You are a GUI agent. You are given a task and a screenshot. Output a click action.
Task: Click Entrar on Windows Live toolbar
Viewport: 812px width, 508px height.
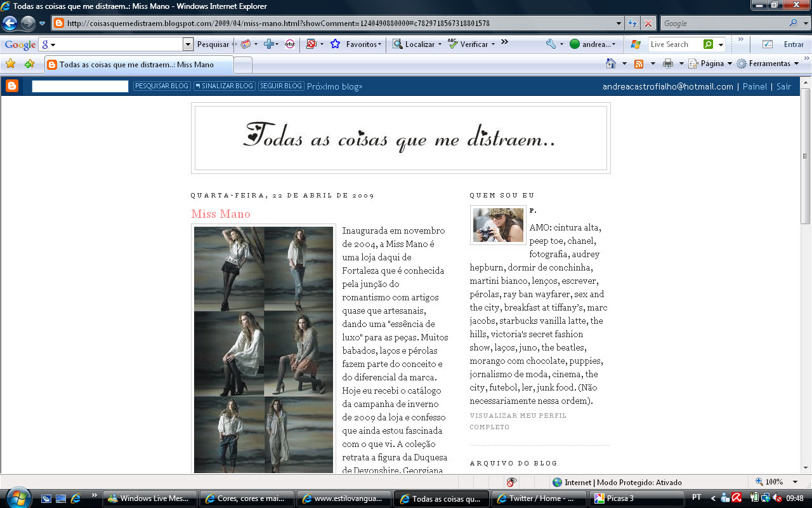(794, 44)
